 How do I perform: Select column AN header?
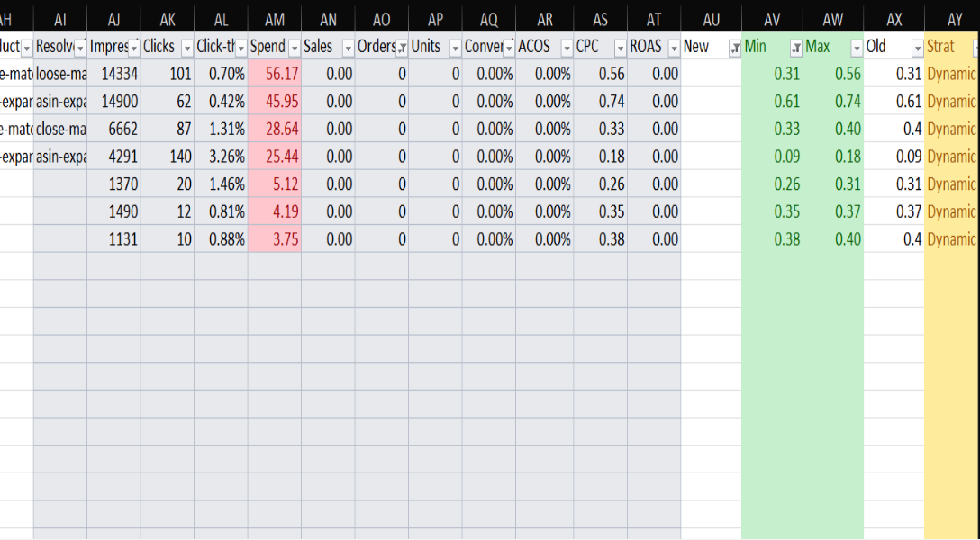point(328,20)
